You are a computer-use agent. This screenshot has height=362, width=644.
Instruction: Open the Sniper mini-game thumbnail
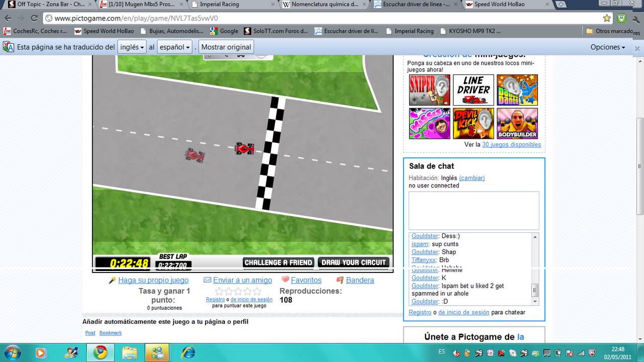pos(430,90)
